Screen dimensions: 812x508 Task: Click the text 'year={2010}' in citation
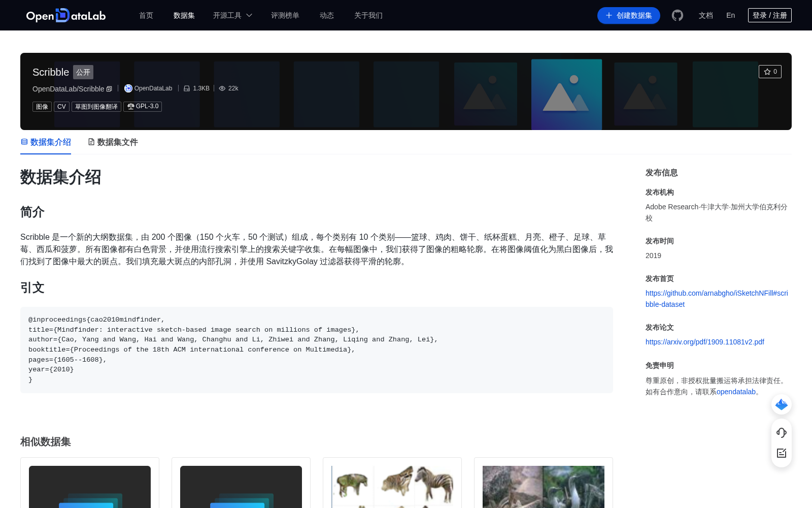click(51, 369)
